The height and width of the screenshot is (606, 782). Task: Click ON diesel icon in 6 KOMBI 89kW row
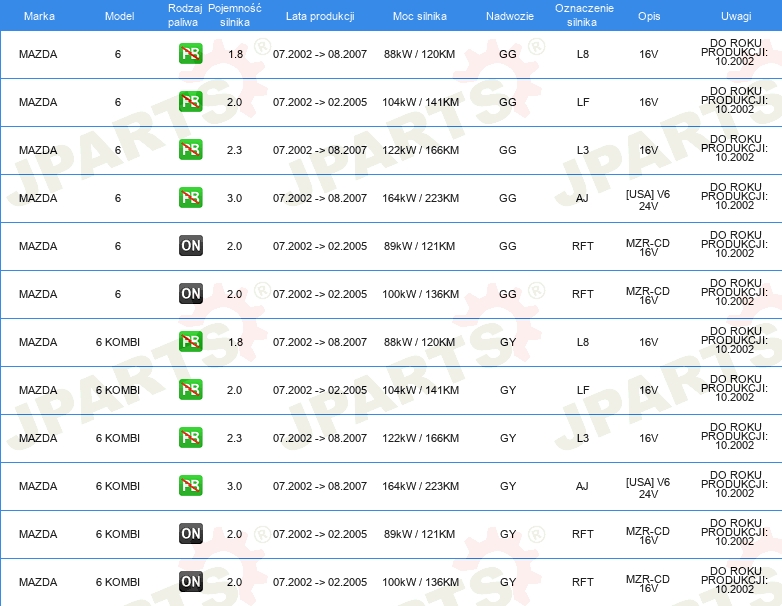click(x=191, y=533)
